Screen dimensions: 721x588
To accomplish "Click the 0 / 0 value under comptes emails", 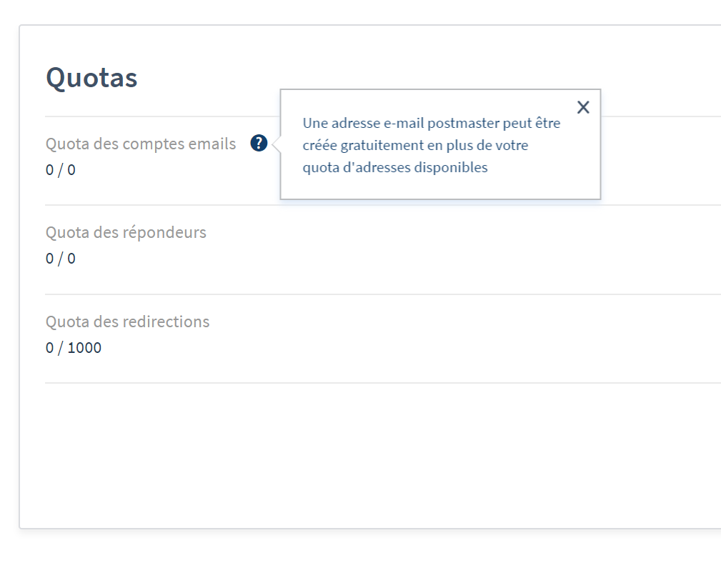I will 61,170.
